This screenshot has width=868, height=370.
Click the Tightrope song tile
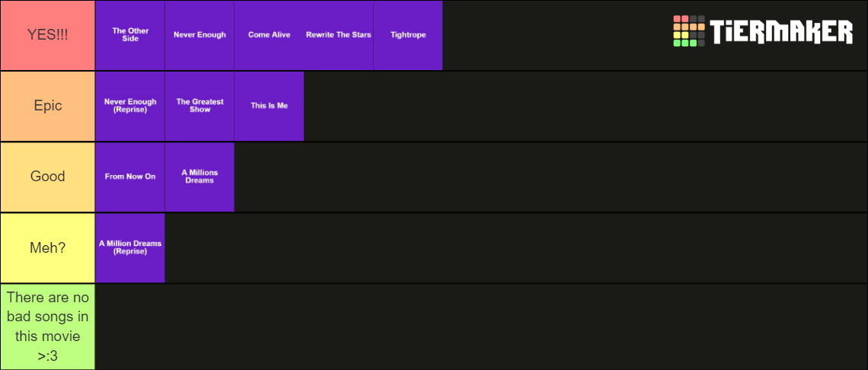(x=408, y=35)
